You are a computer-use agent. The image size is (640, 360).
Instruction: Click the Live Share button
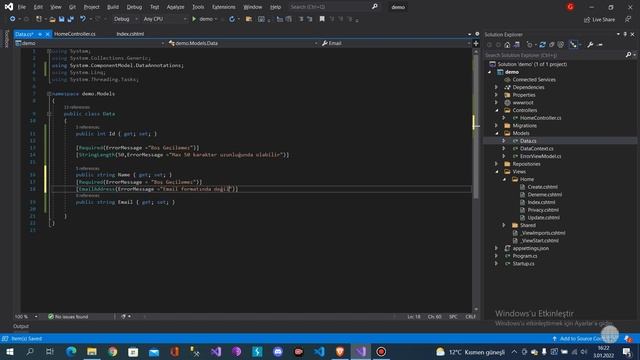click(599, 20)
